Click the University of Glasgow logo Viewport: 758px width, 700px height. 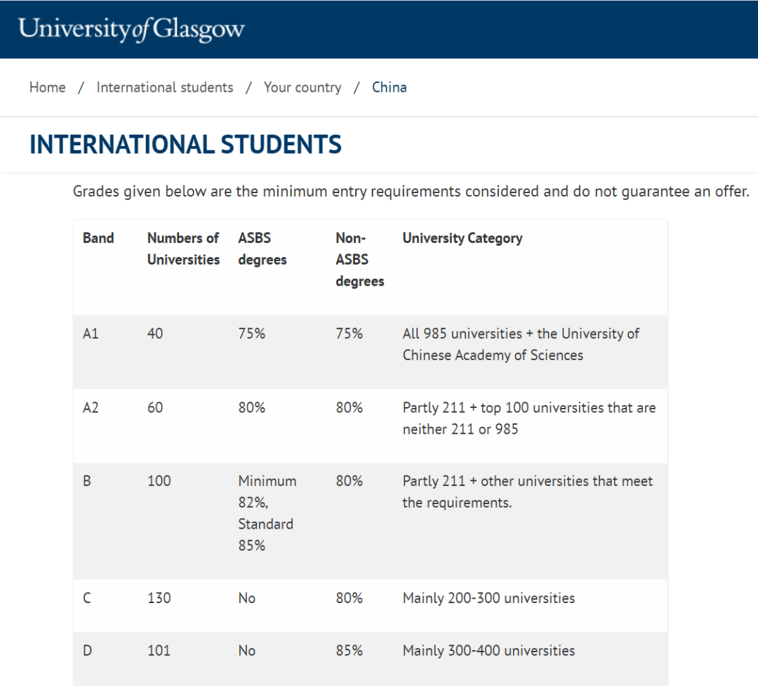coord(131,29)
